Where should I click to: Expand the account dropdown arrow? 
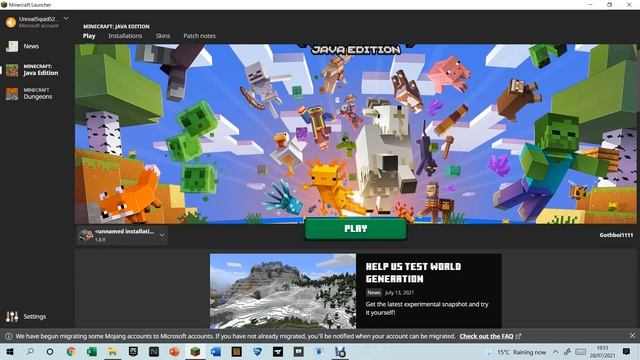click(66, 19)
